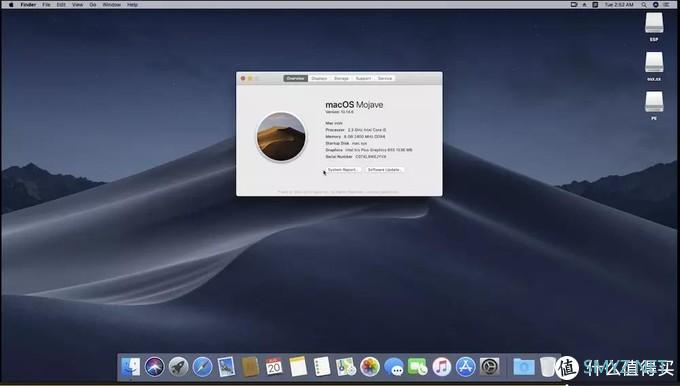The image size is (680, 386).
Task: Open Maps icon in Dock
Action: [x=346, y=367]
